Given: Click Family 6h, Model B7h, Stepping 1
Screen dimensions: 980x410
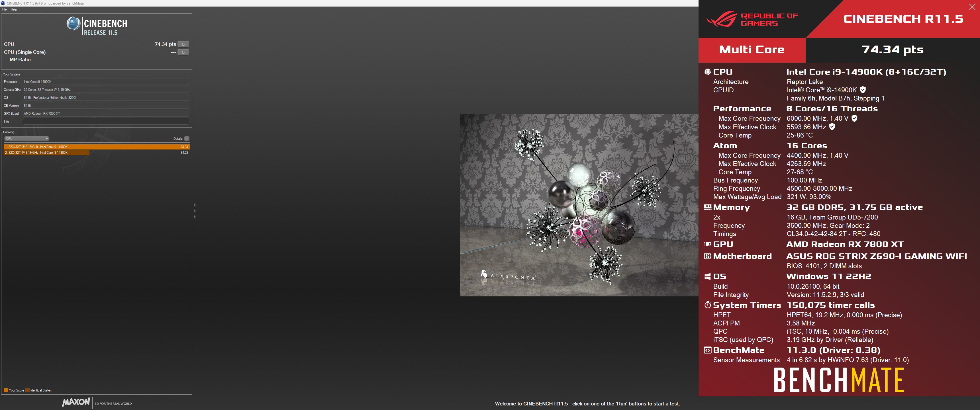Looking at the screenshot, I should point(836,99).
